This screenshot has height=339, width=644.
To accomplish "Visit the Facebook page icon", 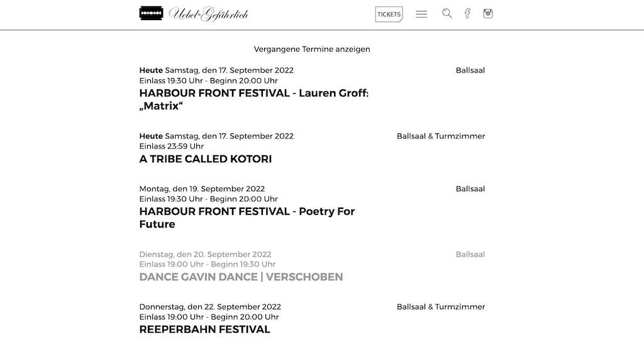I will coord(467,13).
